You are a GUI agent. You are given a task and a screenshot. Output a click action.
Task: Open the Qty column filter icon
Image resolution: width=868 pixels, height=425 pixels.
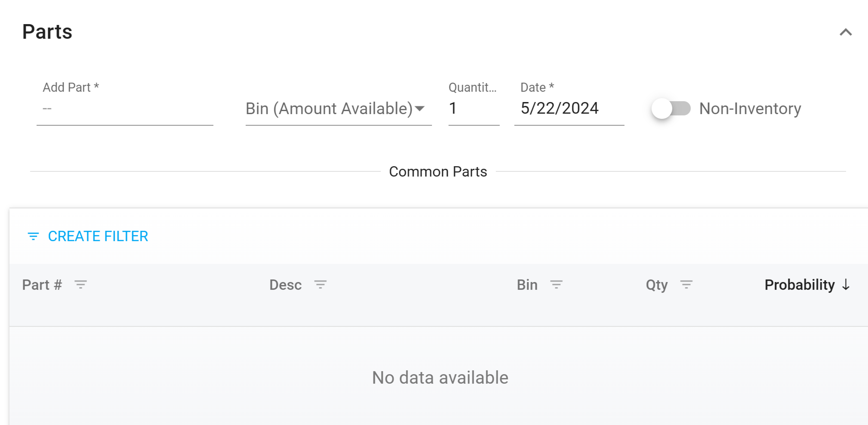pos(686,285)
